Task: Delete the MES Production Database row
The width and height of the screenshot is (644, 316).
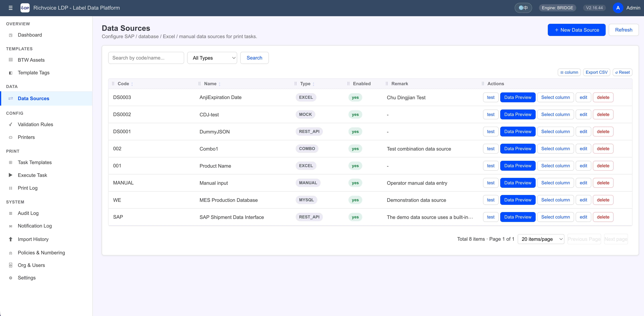Action: click(603, 200)
